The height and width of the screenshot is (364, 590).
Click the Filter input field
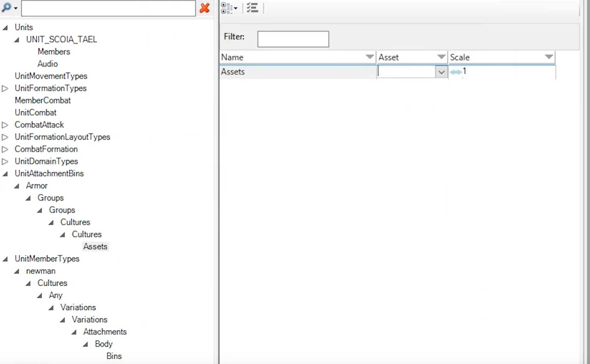coord(293,39)
